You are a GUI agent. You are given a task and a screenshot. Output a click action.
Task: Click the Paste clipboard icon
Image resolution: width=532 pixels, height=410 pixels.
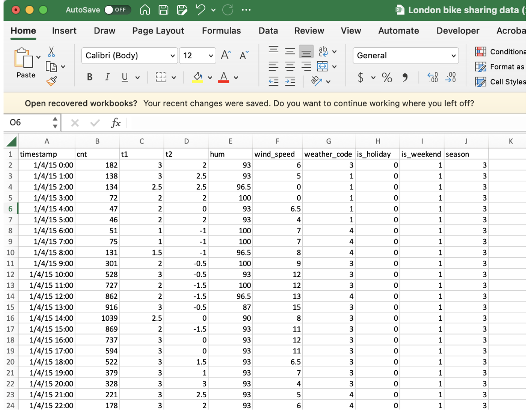pyautogui.click(x=24, y=57)
